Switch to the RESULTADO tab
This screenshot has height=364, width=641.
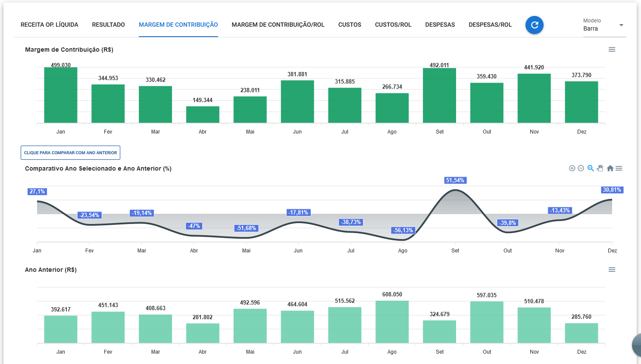[108, 25]
